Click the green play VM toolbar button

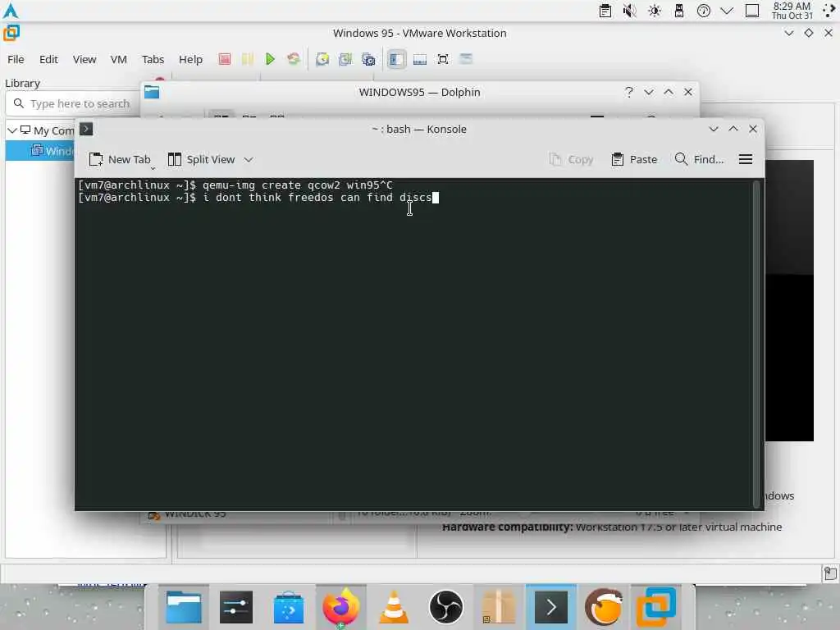271,59
